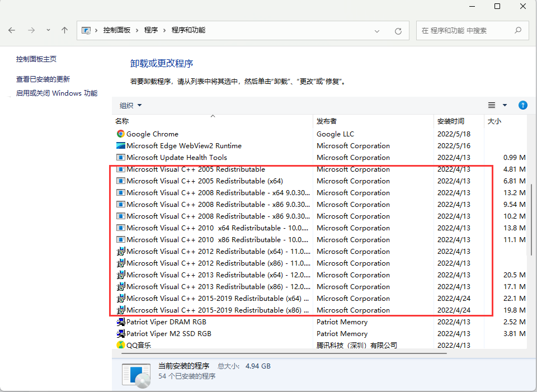Select Microsoft Edge WebView2 Runtime icon
537x392 pixels.
tap(121, 145)
